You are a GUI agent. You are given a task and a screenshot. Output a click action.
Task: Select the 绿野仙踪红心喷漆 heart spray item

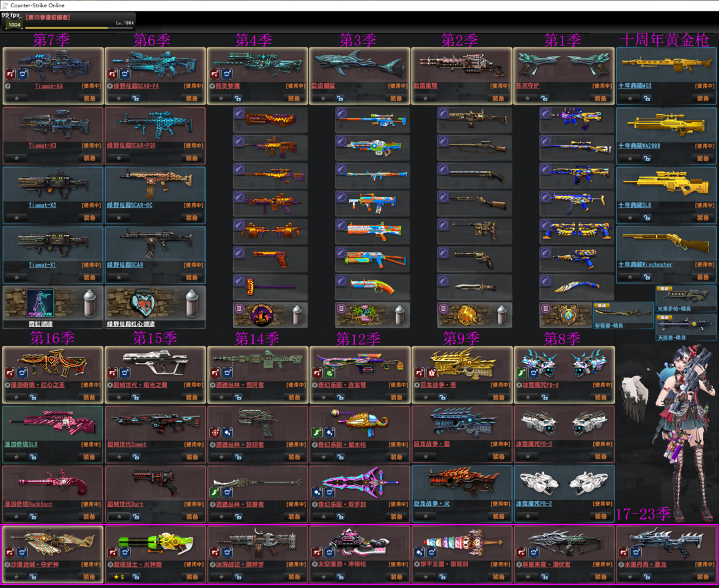pyautogui.click(x=142, y=303)
